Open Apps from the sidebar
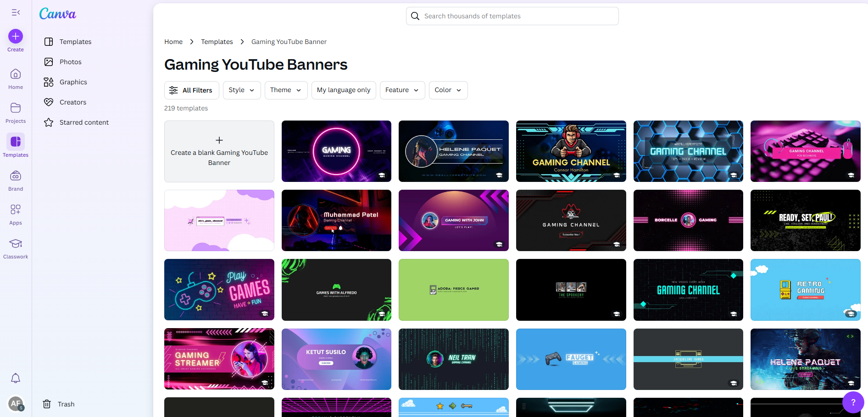Screen dimensions: 868x417 tap(15, 214)
